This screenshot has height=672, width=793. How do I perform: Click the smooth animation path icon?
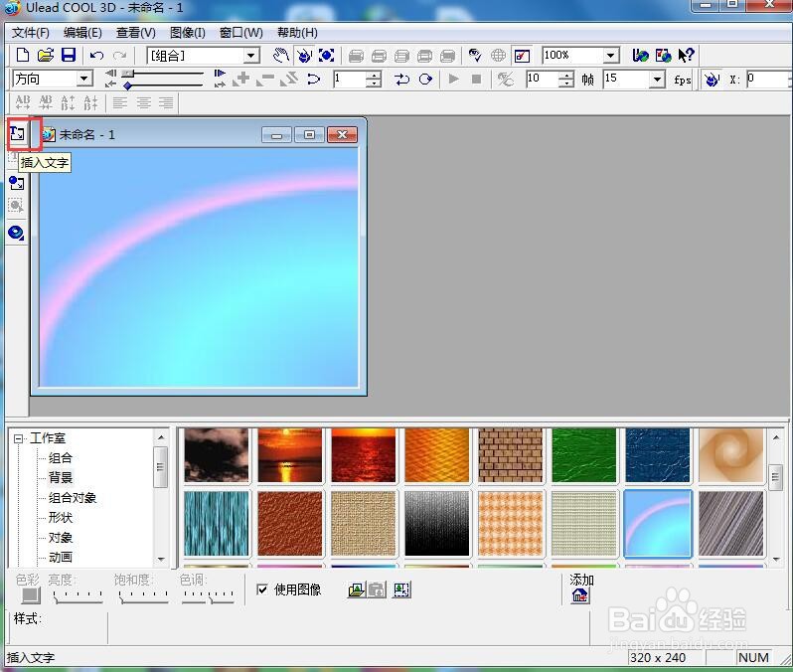pos(314,79)
